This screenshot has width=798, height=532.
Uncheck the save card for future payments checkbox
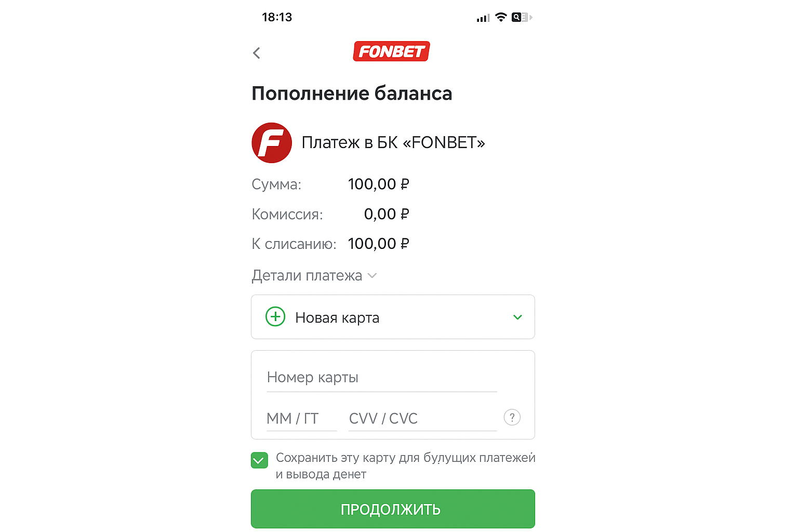point(259,460)
